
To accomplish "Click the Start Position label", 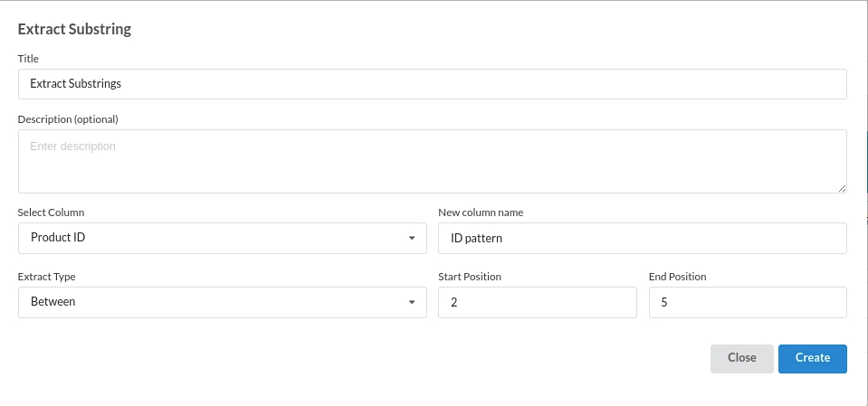I will point(470,277).
